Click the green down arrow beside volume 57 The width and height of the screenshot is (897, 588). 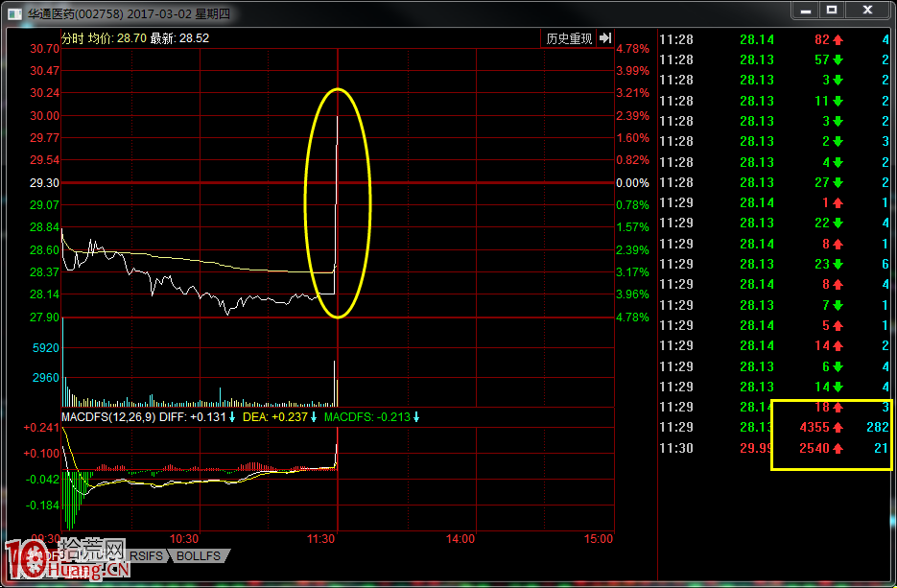point(838,60)
